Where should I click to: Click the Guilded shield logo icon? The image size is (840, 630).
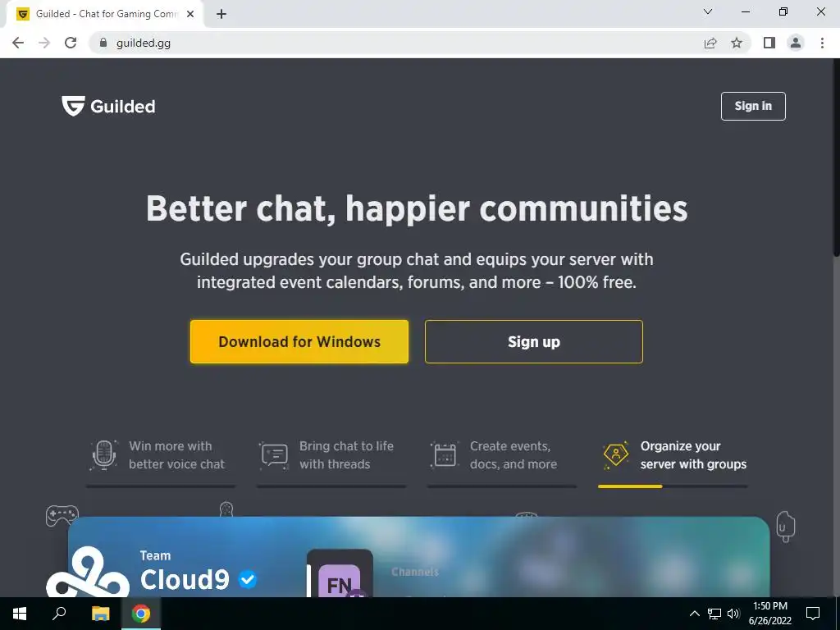(73, 106)
